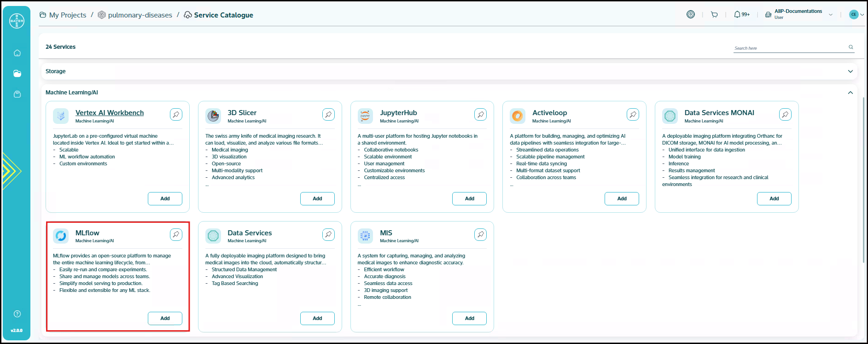Pin the JupyterHub service card
Image resolution: width=868 pixels, height=344 pixels.
coord(480,115)
